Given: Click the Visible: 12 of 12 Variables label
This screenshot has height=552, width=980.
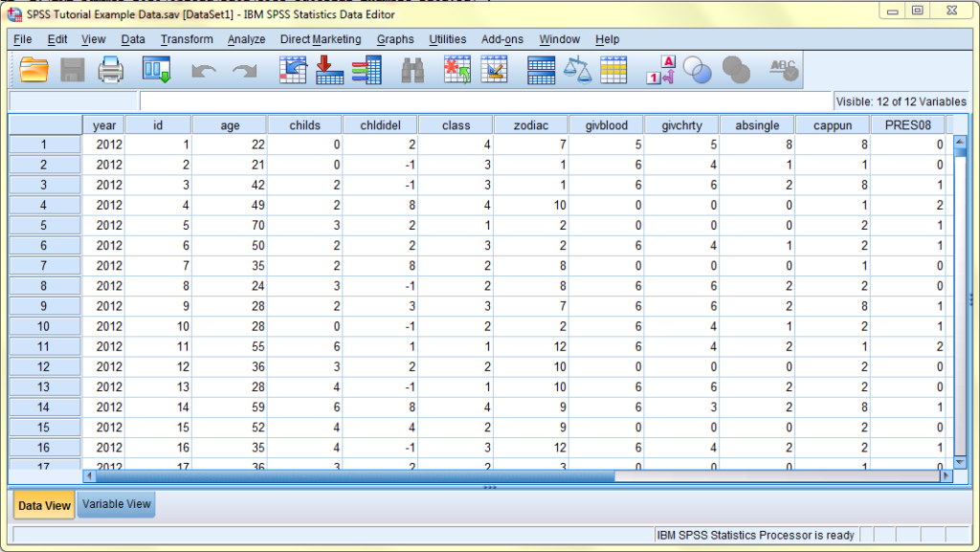Looking at the screenshot, I should tap(901, 101).
